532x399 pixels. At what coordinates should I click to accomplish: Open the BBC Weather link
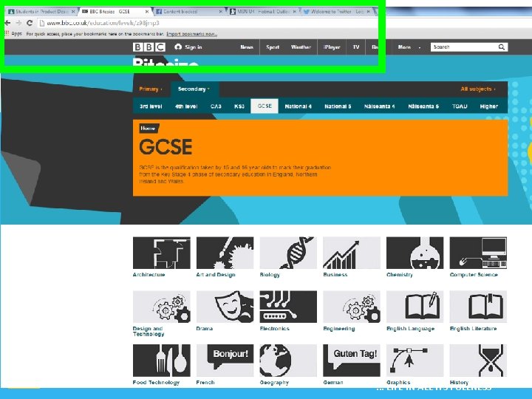click(301, 47)
